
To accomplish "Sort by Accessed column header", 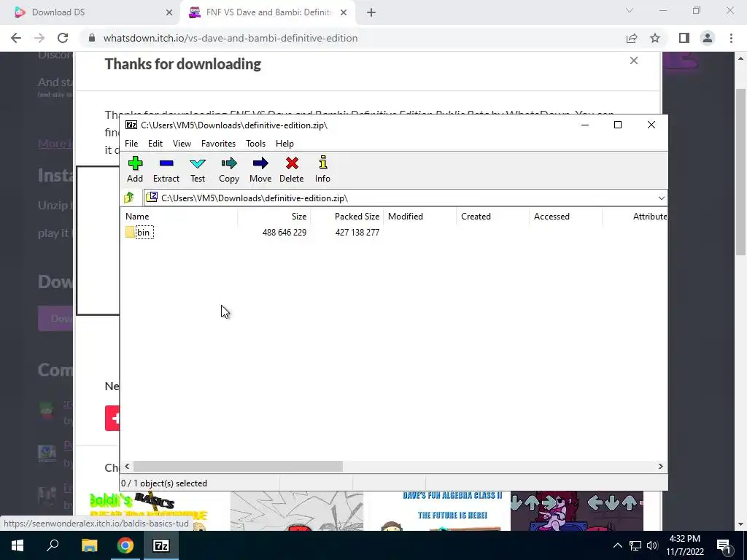I will [x=565, y=216].
